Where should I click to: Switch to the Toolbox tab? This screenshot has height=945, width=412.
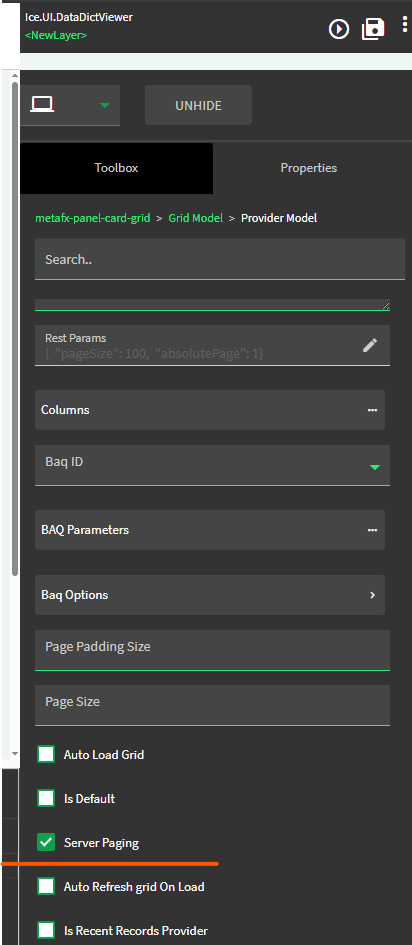click(116, 168)
